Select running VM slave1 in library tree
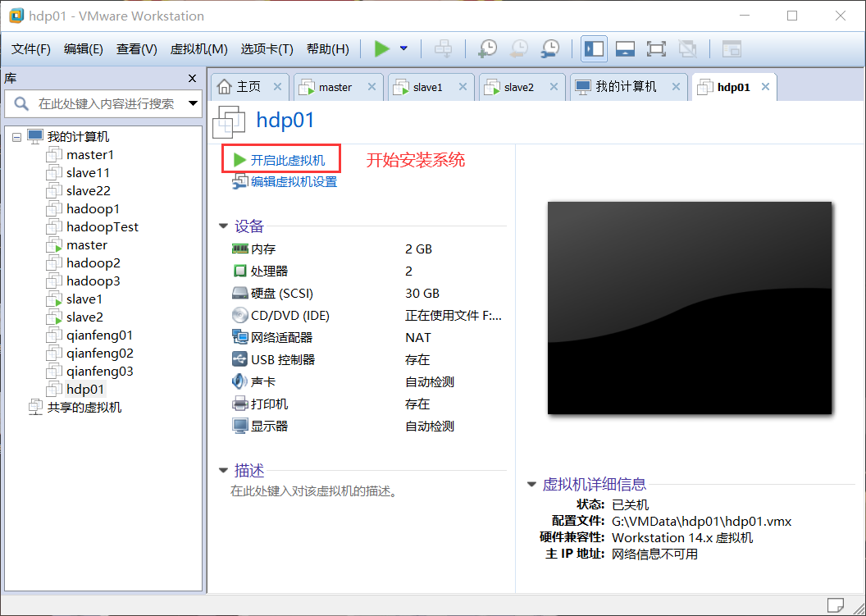This screenshot has width=866, height=616. point(84,299)
